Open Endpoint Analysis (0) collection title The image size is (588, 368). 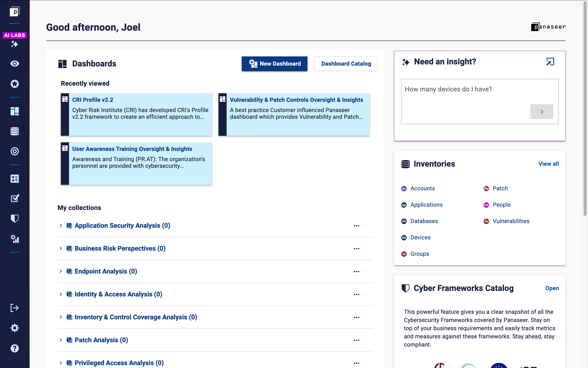click(x=106, y=271)
